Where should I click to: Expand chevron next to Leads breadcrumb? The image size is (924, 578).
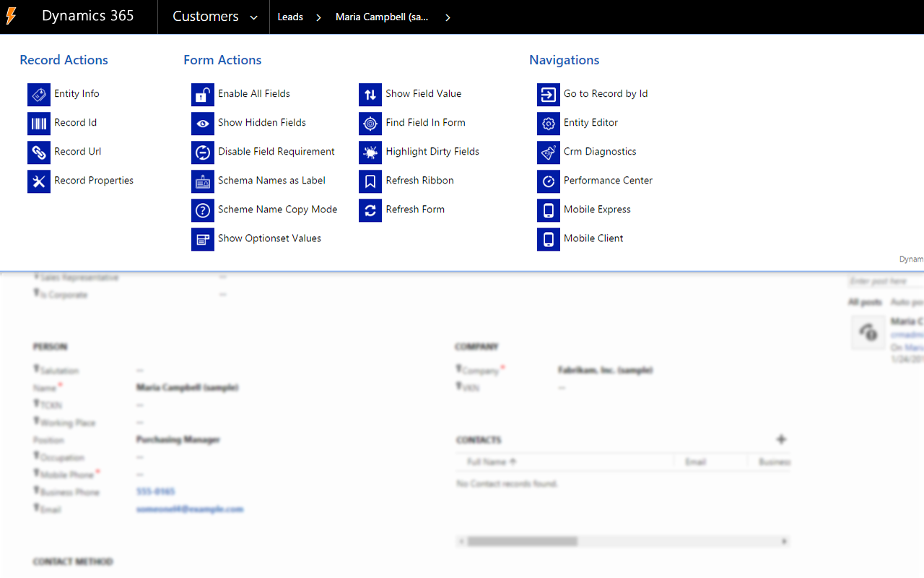click(x=318, y=17)
